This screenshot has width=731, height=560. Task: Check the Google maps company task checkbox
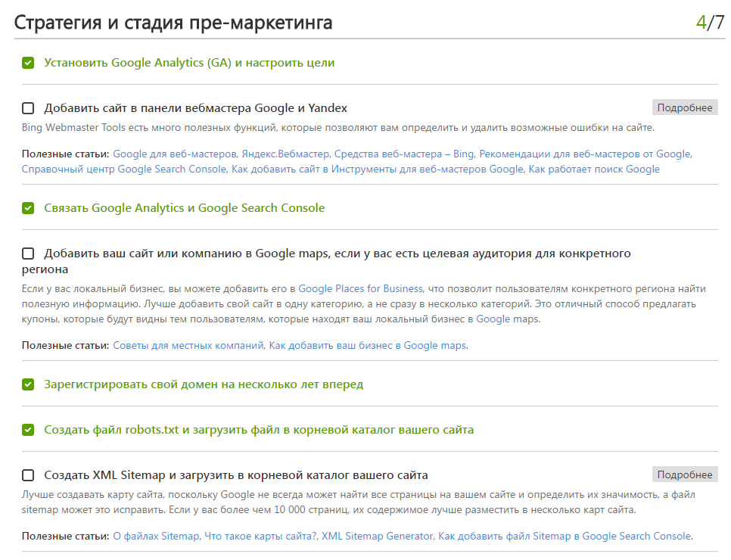tap(28, 254)
